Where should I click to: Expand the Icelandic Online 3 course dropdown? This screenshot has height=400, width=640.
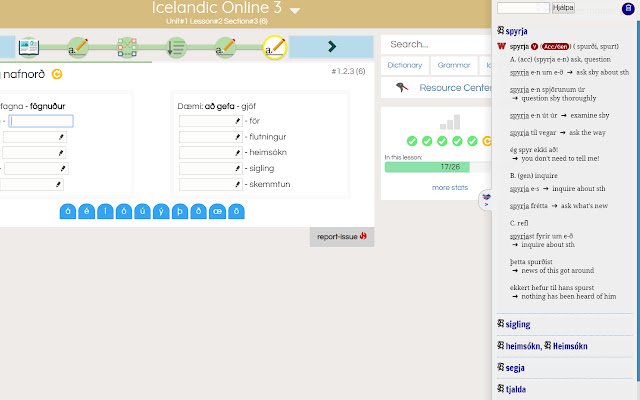click(x=295, y=10)
